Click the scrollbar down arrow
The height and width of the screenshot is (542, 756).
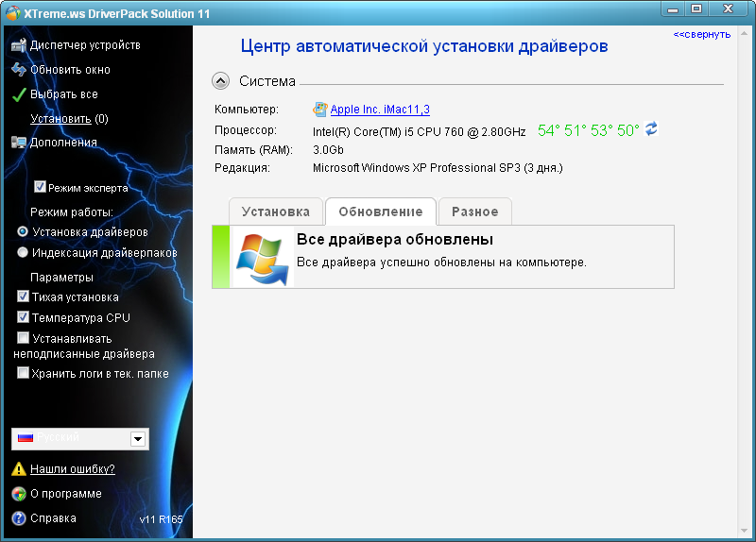point(744,531)
